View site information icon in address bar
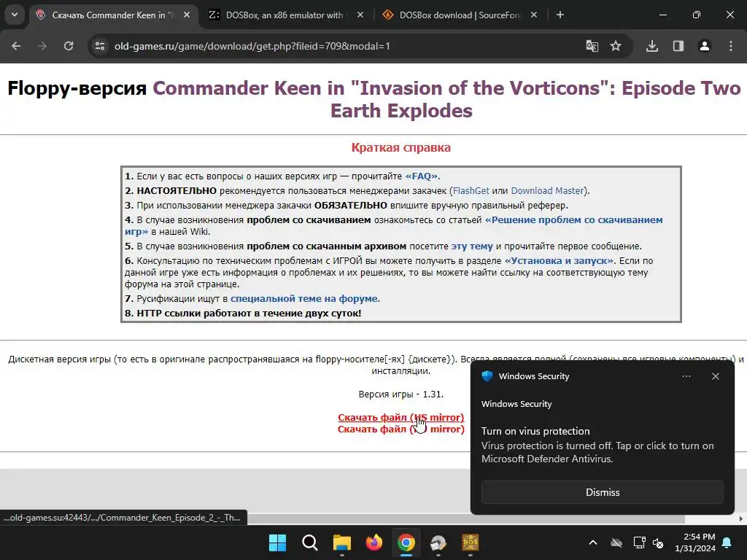This screenshot has height=560, width=747. 100,46
